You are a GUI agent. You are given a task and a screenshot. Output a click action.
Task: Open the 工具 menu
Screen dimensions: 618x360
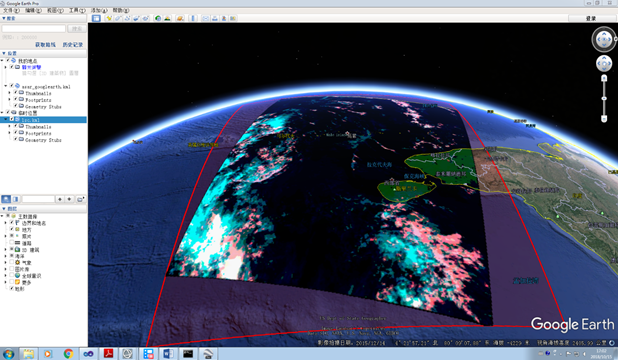coord(77,10)
